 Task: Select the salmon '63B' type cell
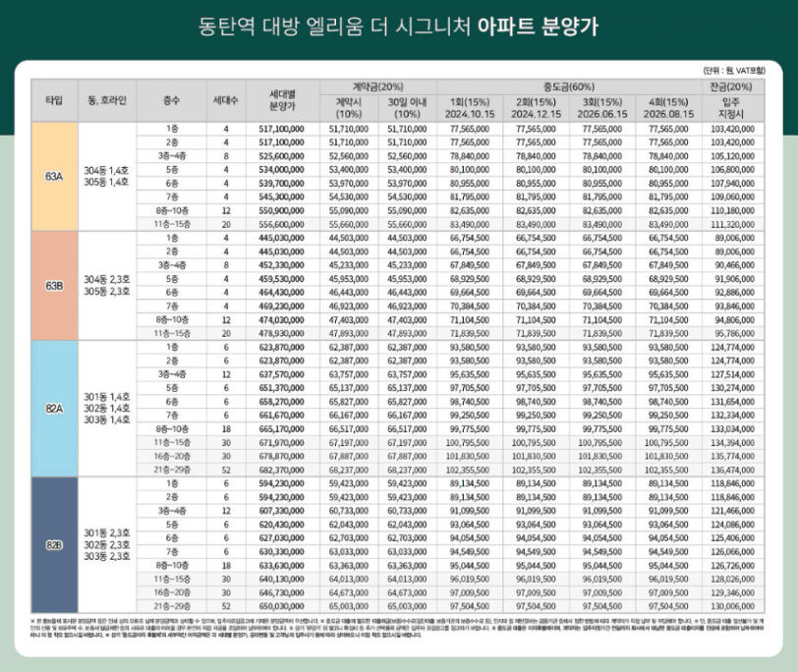coord(54,286)
